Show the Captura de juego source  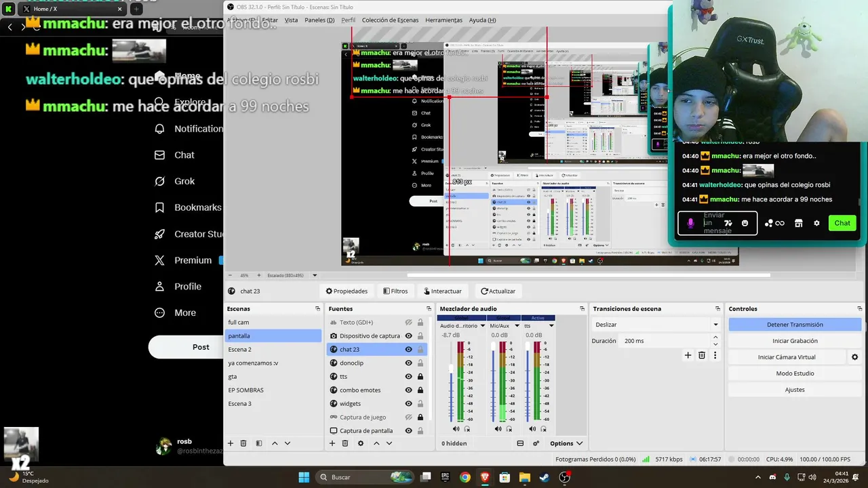point(409,418)
